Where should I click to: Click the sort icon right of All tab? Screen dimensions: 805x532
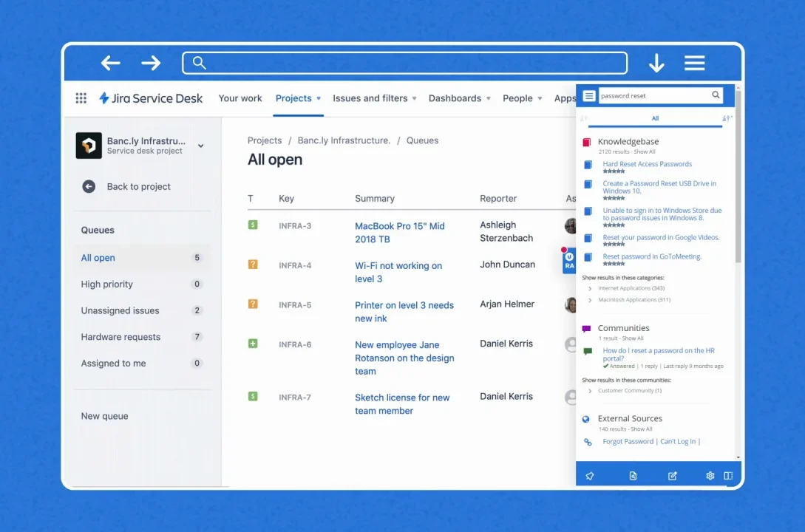click(727, 118)
